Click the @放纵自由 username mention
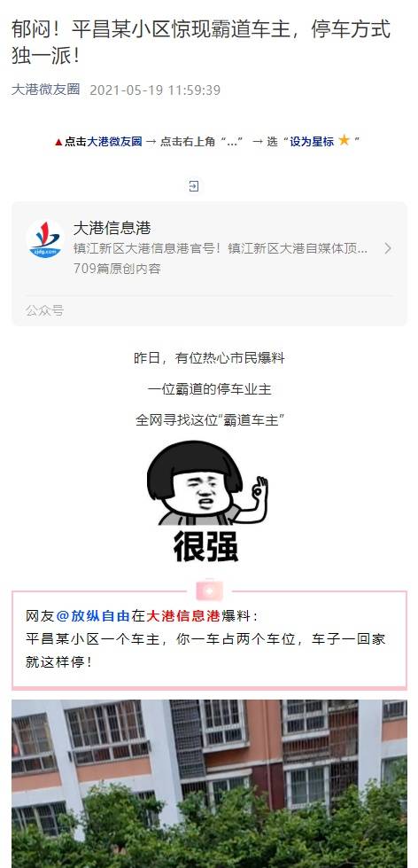Viewport: 418px width, 868px height. (x=94, y=616)
